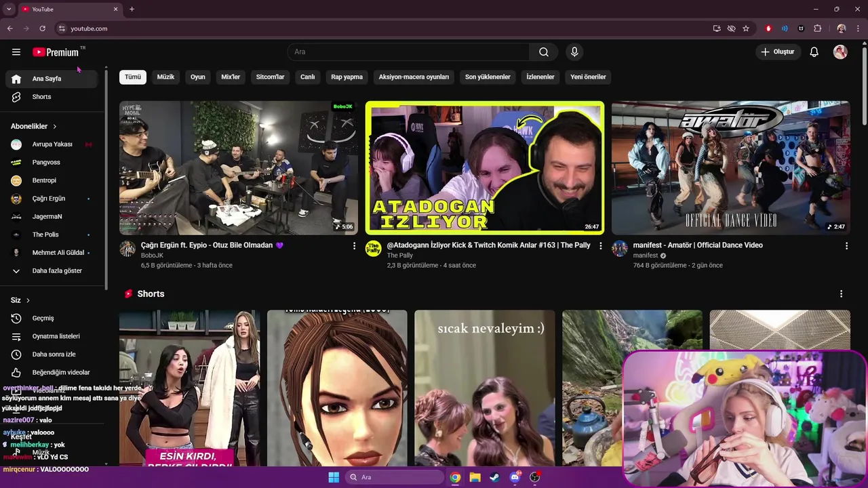Select the Müzik filter chip
The image size is (868, 488).
point(165,77)
